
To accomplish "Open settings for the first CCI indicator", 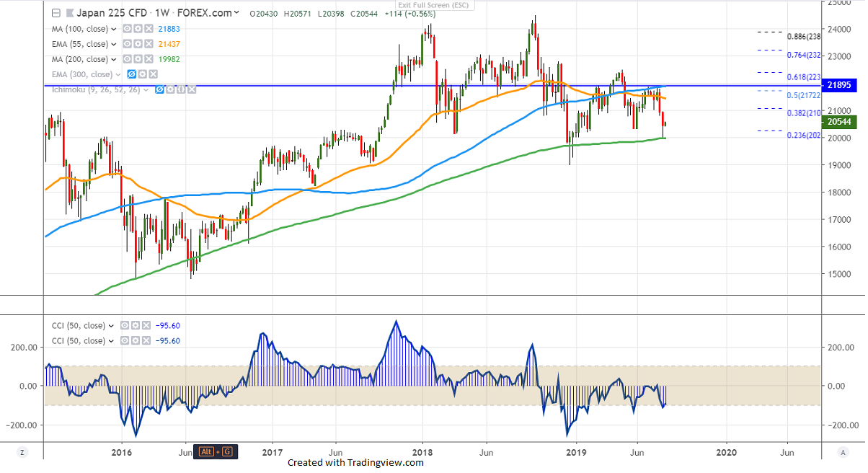I will point(135,326).
